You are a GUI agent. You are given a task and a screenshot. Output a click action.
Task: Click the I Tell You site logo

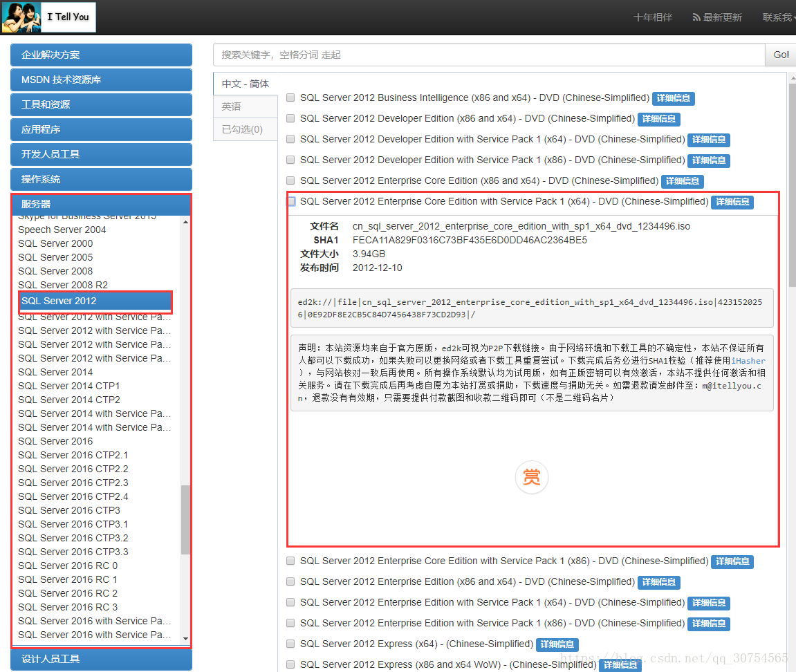point(48,17)
